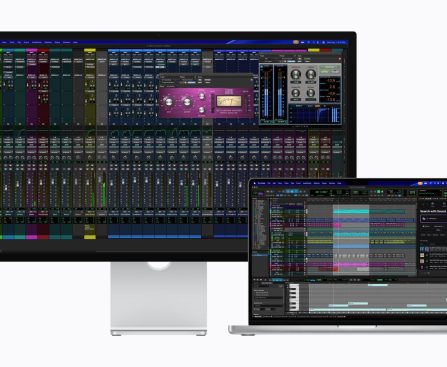Viewport: 447px width, 367px height.
Task: Click the bottom-left knob of the gray metering plugin
Action: click(296, 93)
